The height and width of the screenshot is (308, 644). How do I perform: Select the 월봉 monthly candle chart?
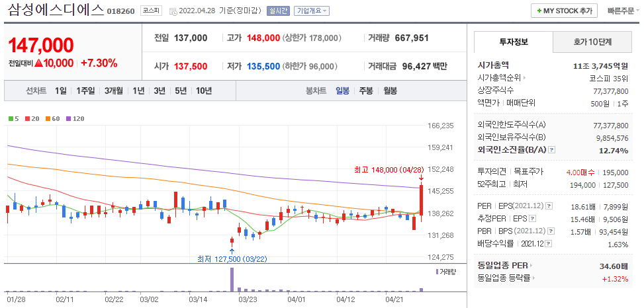[x=391, y=91]
